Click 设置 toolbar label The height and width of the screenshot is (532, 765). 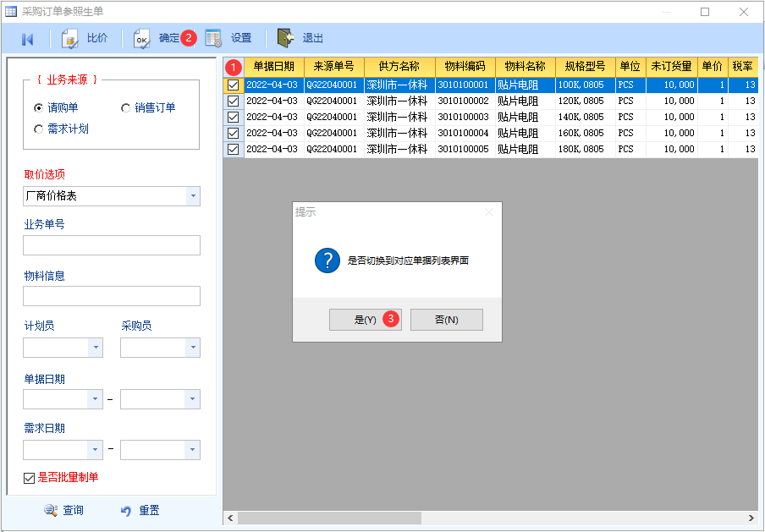[241, 38]
